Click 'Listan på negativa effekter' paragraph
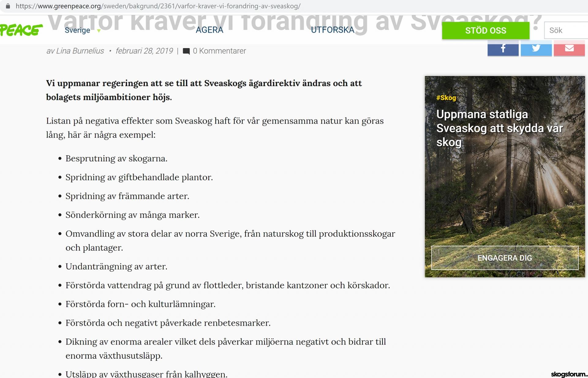588x378 pixels. pos(215,128)
